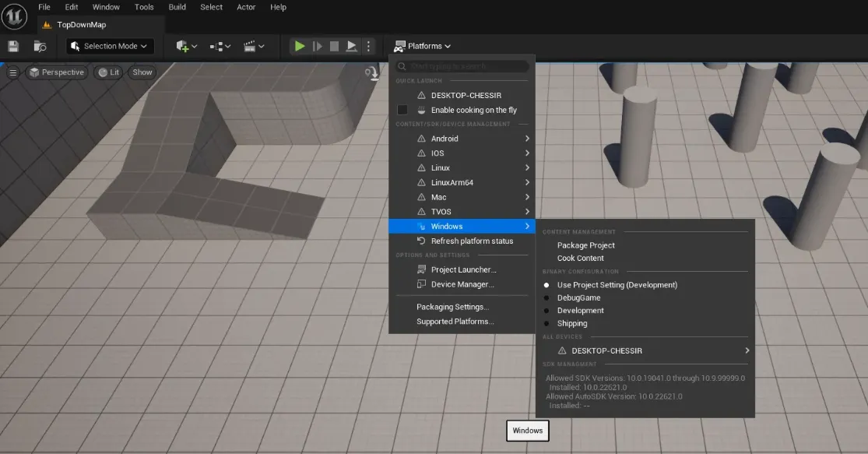Image resolution: width=868 pixels, height=454 pixels.
Task: Open the Show flags dropdown
Action: pyautogui.click(x=142, y=72)
